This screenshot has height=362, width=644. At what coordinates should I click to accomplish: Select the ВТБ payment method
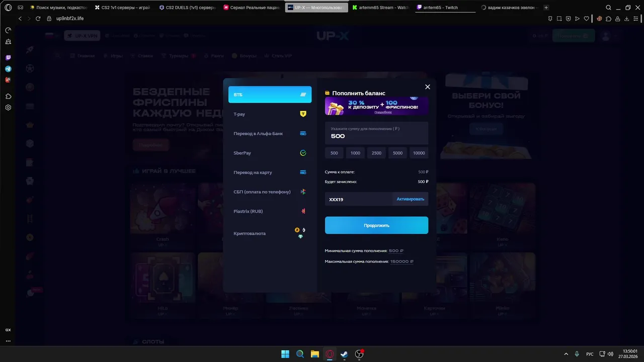point(270,95)
